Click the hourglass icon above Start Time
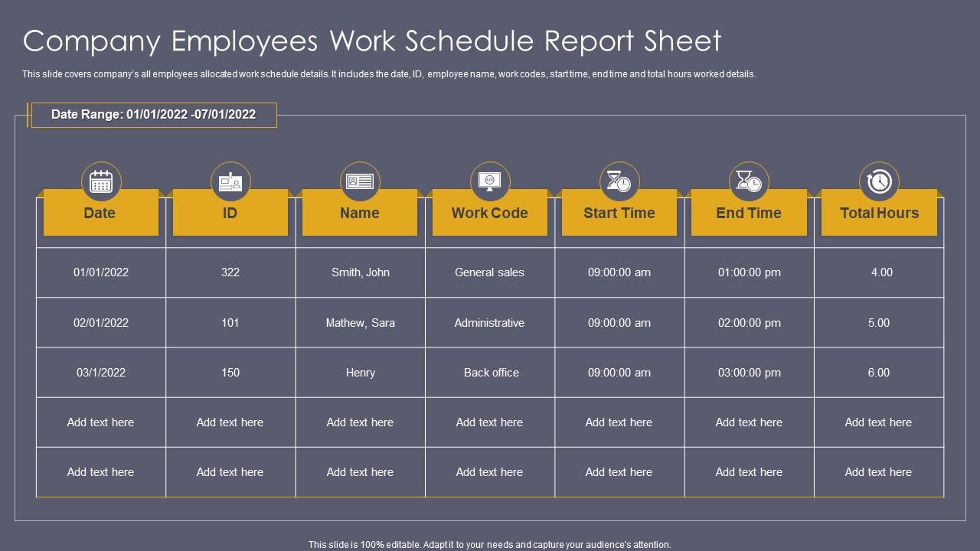The height and width of the screenshot is (551, 980). (x=619, y=181)
